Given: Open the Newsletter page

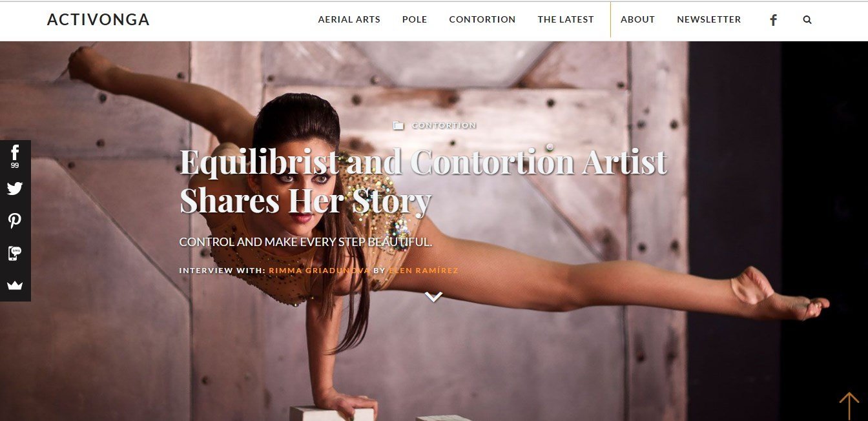Looking at the screenshot, I should (x=709, y=19).
